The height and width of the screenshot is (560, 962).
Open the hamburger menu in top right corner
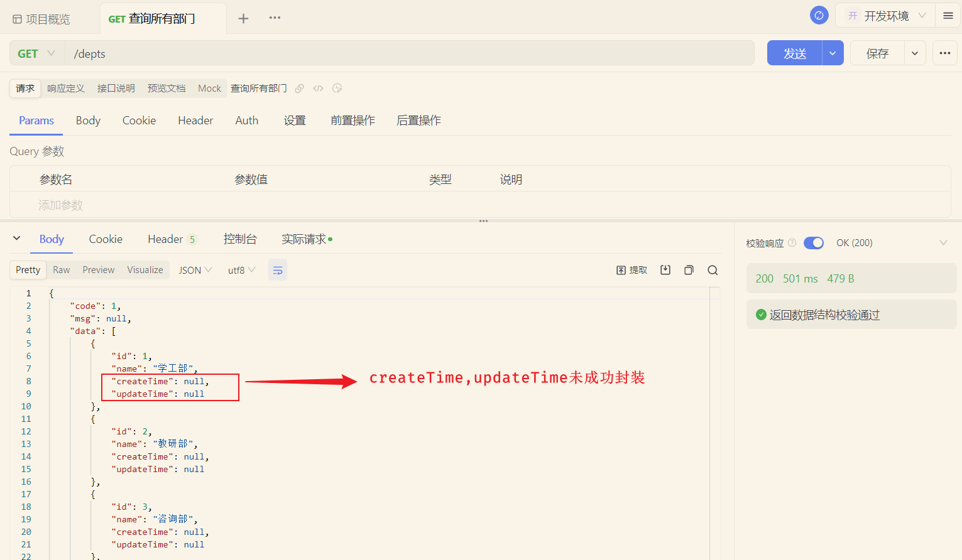click(x=948, y=15)
